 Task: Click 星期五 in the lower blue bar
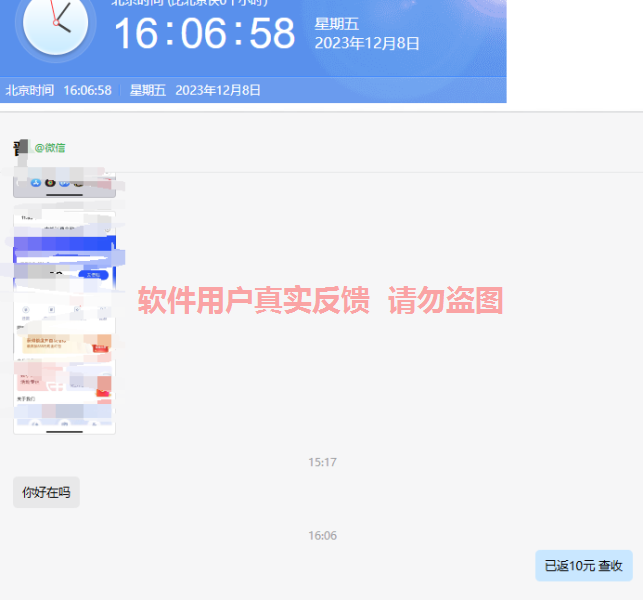(x=148, y=90)
